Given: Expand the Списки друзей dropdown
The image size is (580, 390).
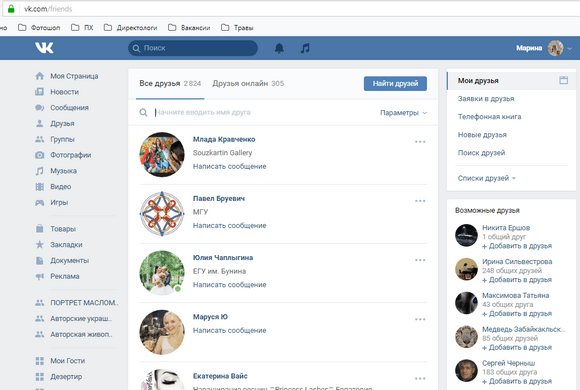Looking at the screenshot, I should 486,178.
